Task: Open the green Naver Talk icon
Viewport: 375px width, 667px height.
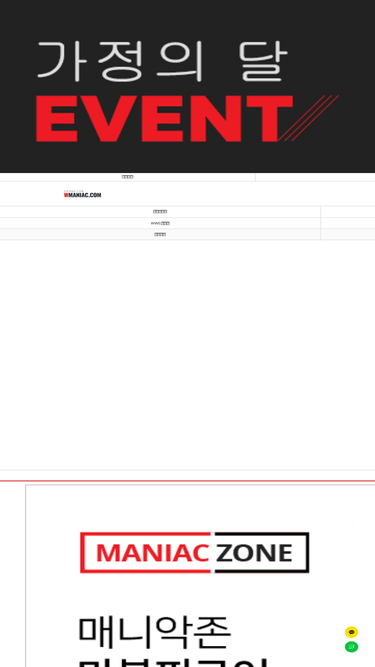Action: click(351, 647)
